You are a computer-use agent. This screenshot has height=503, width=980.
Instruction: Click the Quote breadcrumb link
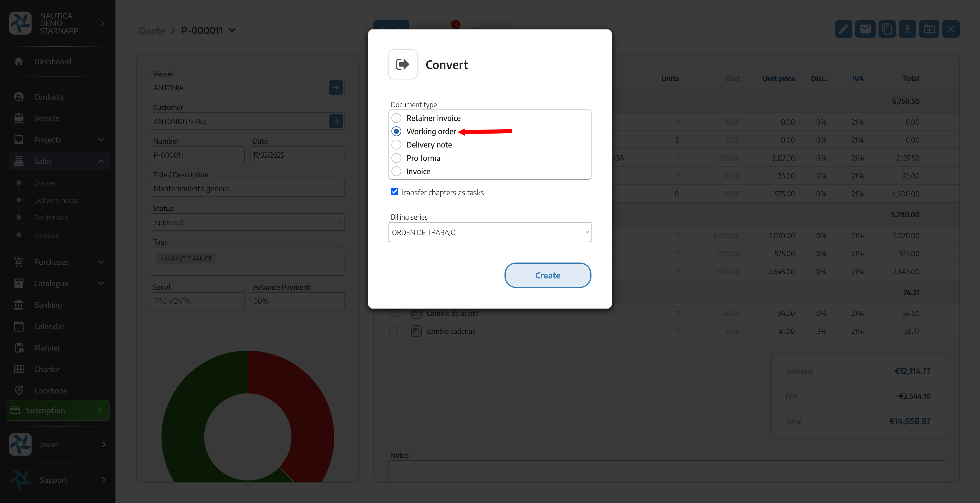click(x=151, y=30)
